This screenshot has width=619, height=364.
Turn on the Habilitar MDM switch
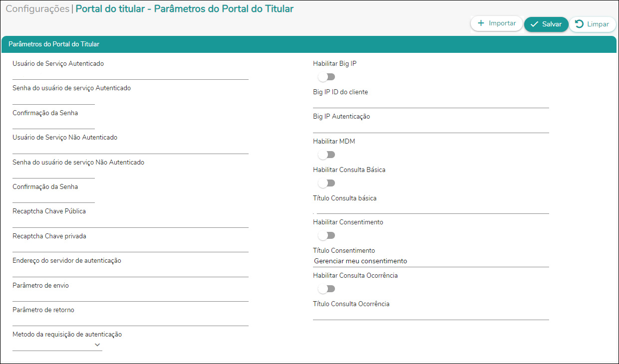pos(326,155)
